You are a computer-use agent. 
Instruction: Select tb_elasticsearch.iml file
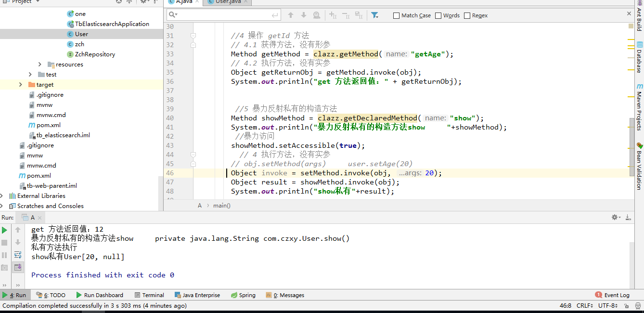(x=63, y=135)
